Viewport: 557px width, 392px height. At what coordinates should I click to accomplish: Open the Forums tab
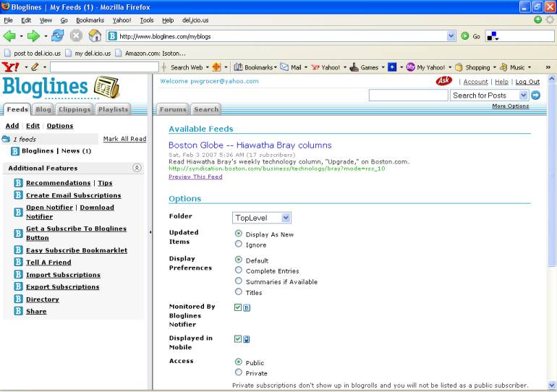click(173, 109)
